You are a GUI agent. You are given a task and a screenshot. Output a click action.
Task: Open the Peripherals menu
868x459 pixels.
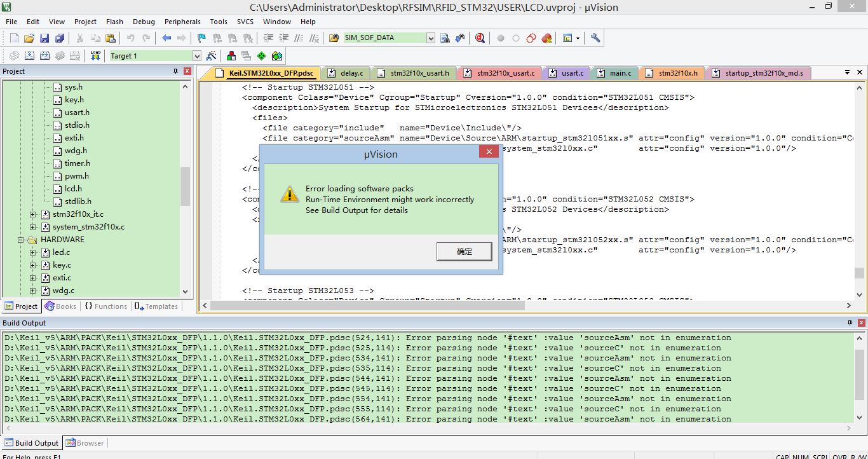pyautogui.click(x=182, y=22)
